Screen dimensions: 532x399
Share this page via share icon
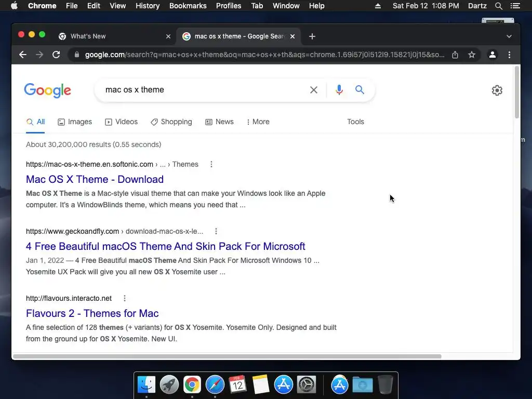coord(455,55)
